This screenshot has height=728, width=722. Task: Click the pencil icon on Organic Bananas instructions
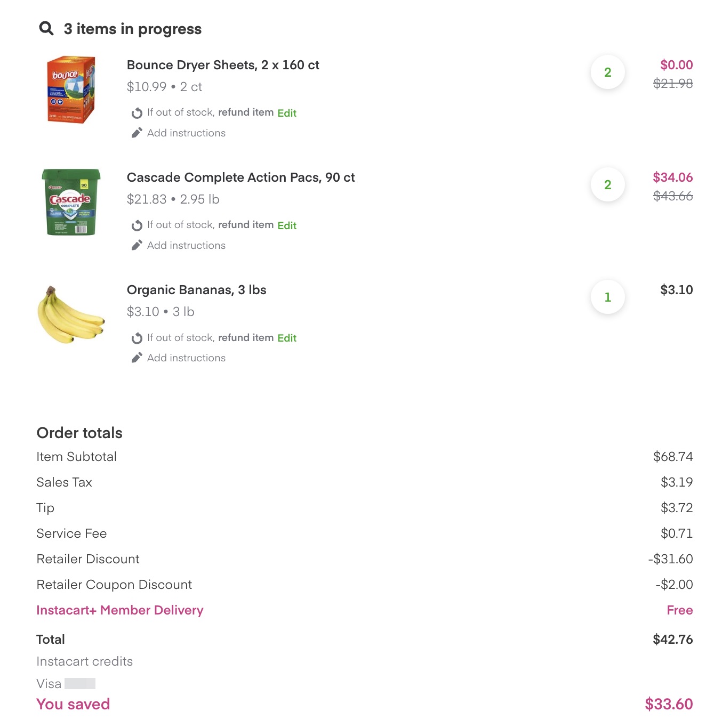(x=137, y=357)
